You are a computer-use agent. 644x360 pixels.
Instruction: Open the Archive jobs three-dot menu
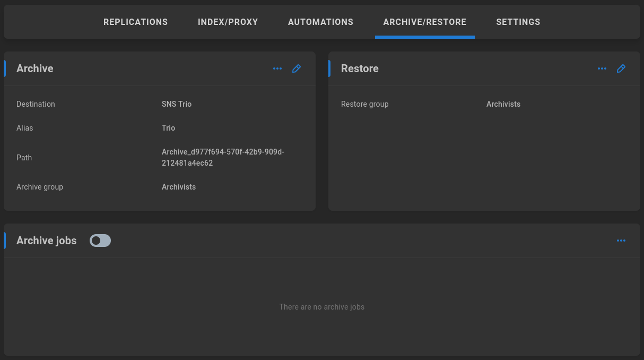tap(621, 241)
